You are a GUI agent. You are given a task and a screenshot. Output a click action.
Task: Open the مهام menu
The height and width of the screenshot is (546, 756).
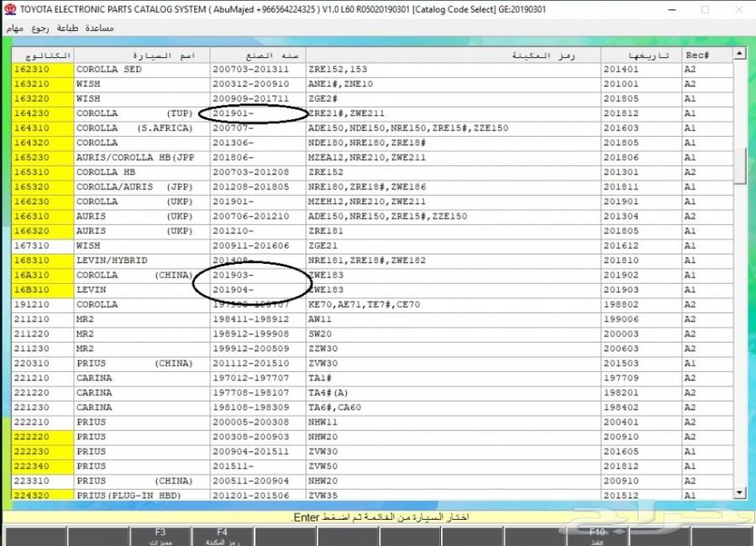click(x=15, y=29)
